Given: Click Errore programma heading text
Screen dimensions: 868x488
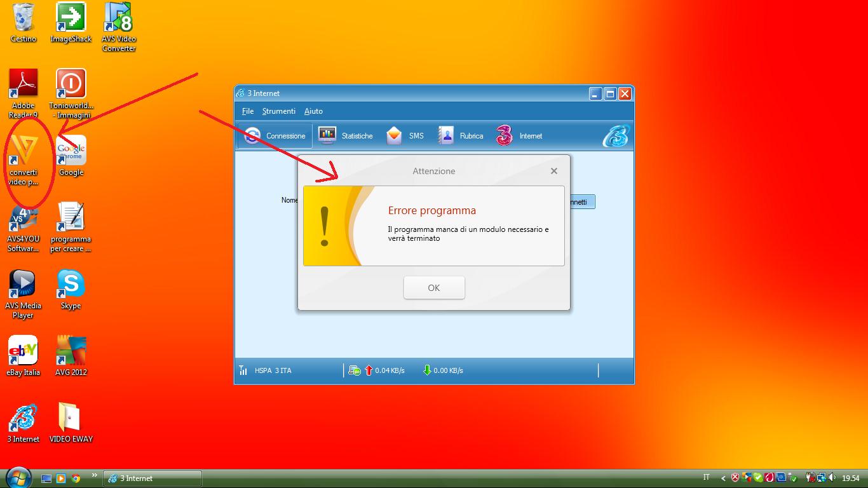Looking at the screenshot, I should point(432,210).
